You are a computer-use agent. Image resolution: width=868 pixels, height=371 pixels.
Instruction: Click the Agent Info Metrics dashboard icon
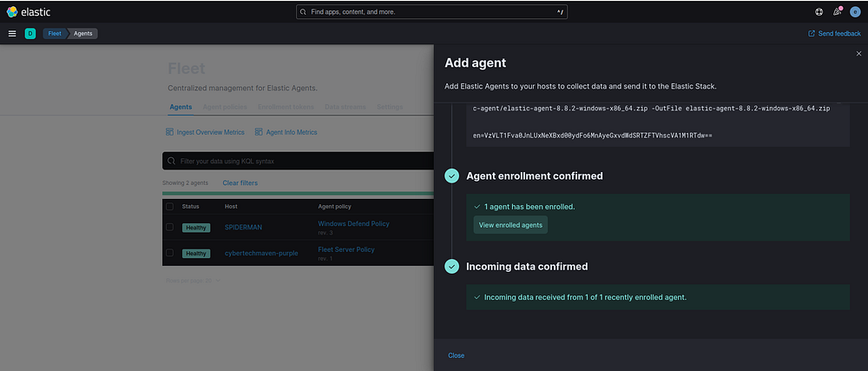(259, 132)
